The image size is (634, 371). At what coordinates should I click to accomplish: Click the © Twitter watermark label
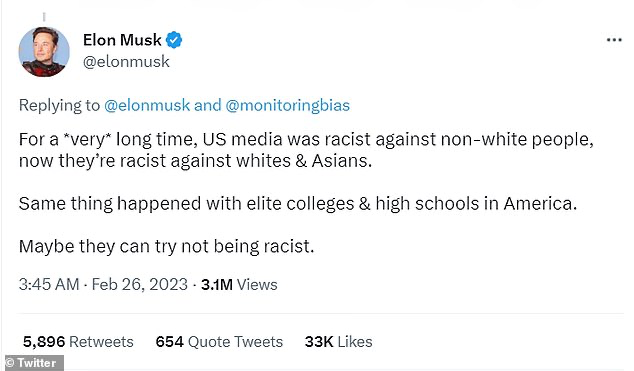[x=34, y=363]
